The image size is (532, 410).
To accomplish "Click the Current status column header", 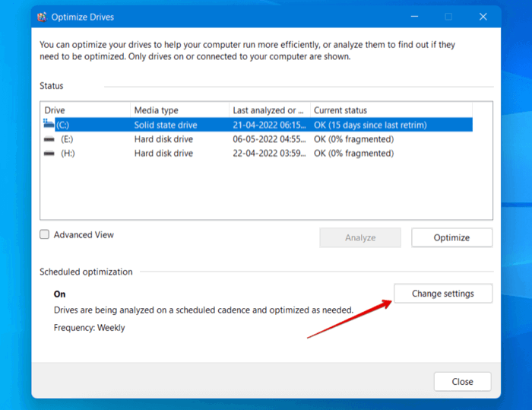I will click(391, 110).
